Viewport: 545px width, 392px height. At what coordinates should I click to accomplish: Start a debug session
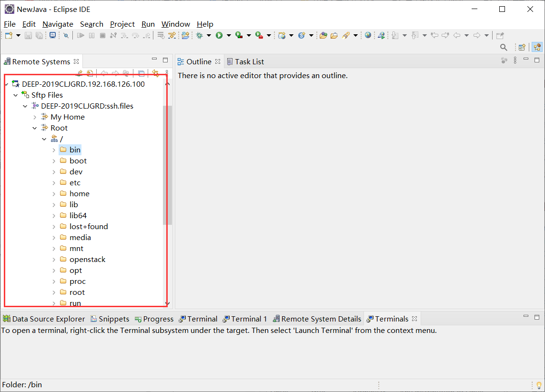click(x=198, y=35)
